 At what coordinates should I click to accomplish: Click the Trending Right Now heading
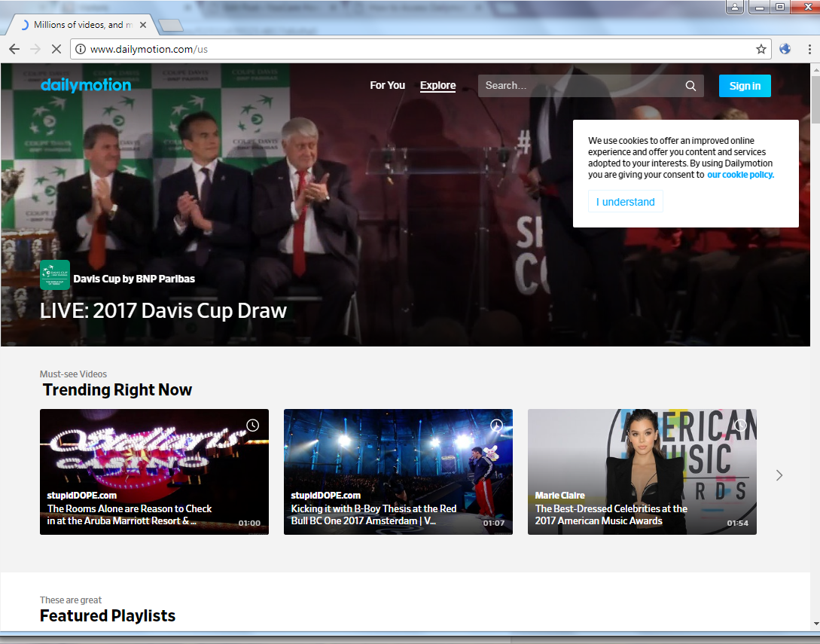click(x=117, y=389)
